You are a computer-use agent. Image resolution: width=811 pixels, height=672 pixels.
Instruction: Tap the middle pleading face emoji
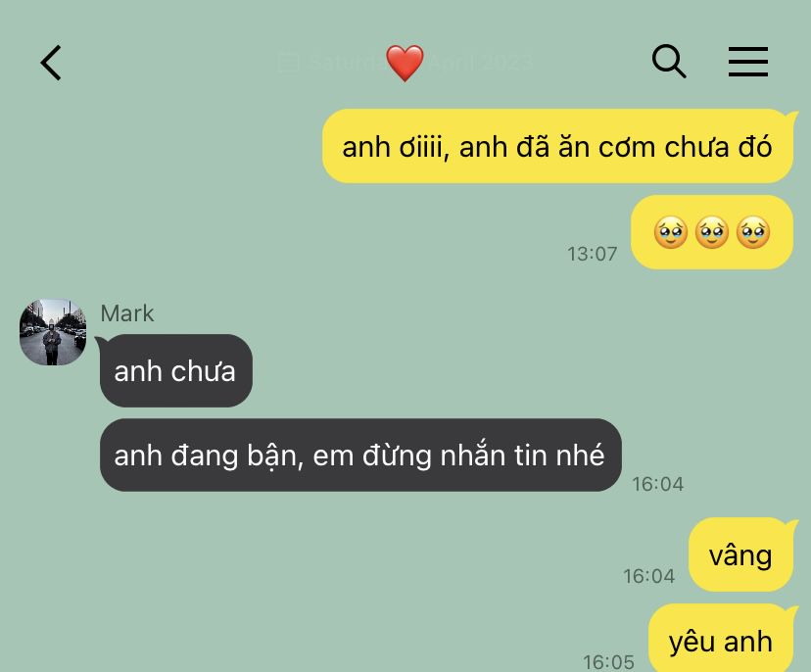pos(712,232)
